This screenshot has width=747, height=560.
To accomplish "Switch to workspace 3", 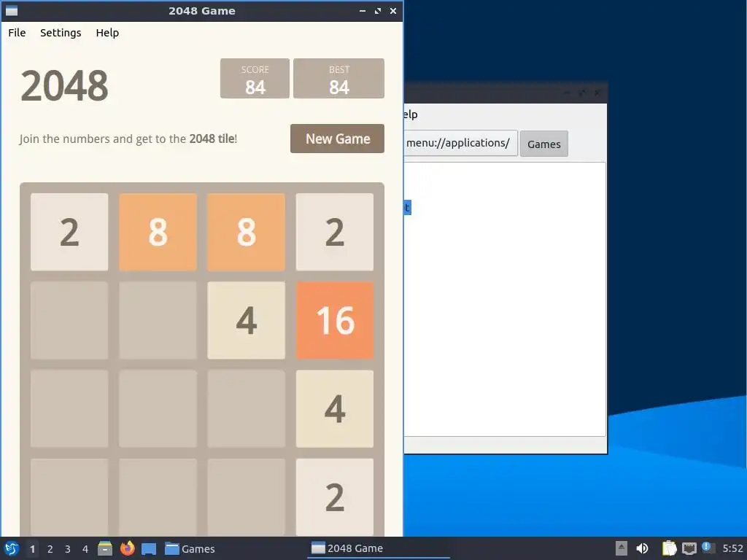I will (68, 549).
